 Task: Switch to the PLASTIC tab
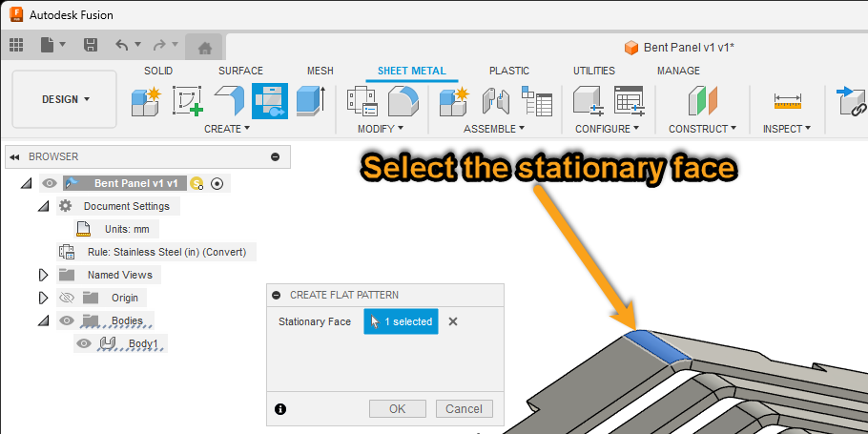509,71
